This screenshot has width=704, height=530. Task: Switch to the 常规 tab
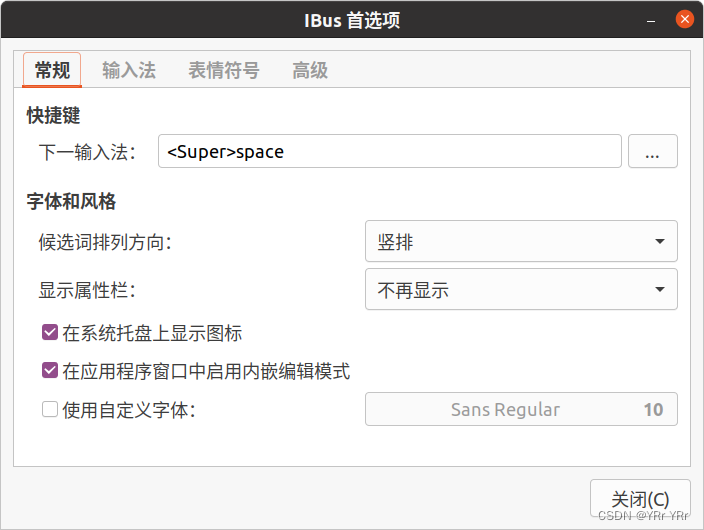(x=52, y=70)
